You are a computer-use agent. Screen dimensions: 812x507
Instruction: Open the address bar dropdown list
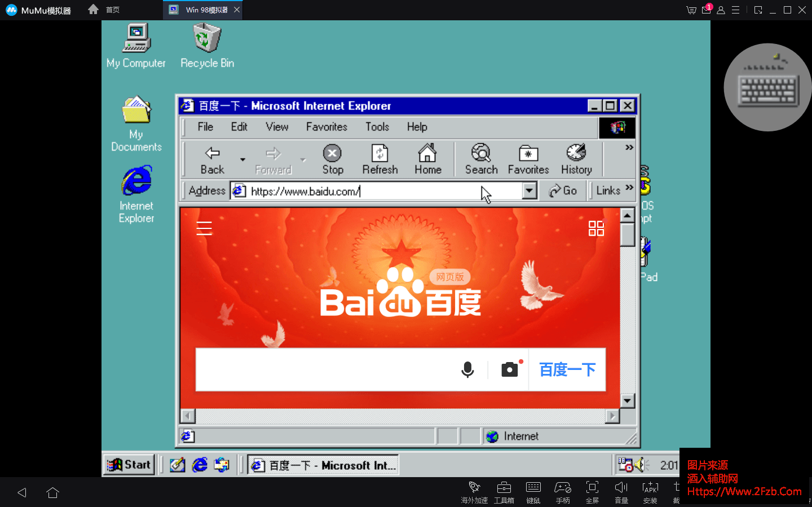coord(529,191)
